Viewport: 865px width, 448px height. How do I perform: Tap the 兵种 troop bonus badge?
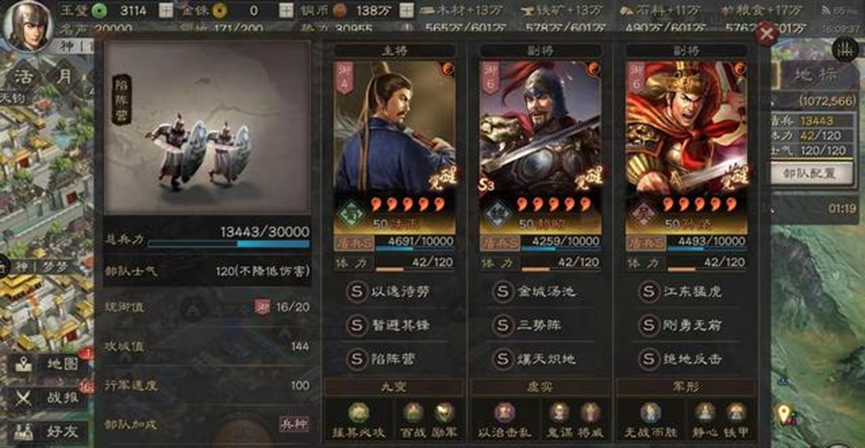click(294, 424)
